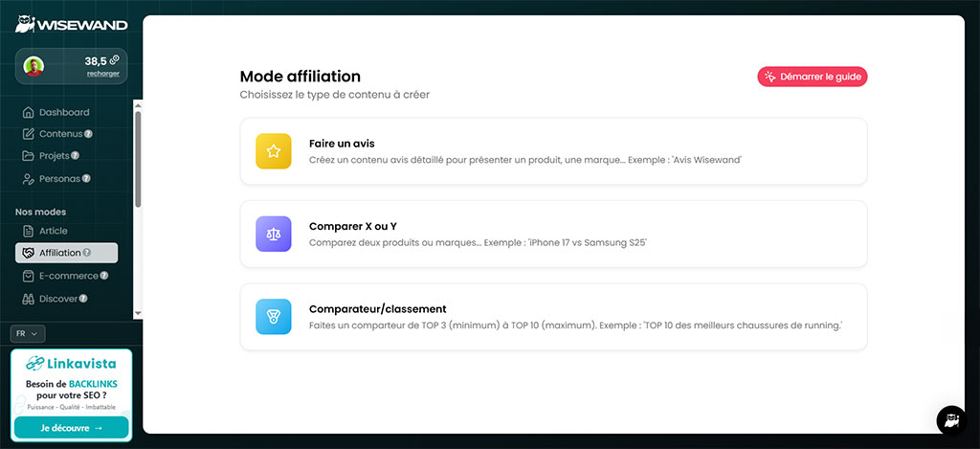Click the Je découvre button

pyautogui.click(x=71, y=428)
